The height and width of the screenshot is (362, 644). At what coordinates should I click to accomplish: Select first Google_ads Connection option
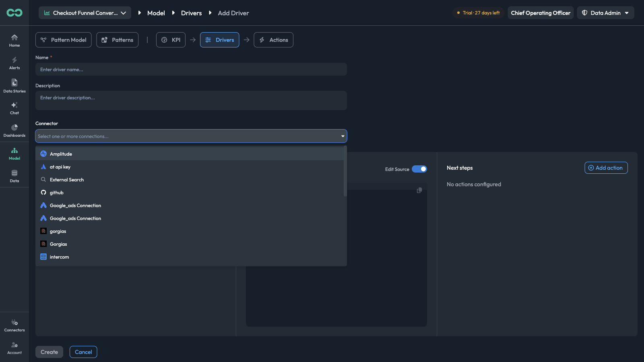[x=190, y=206]
